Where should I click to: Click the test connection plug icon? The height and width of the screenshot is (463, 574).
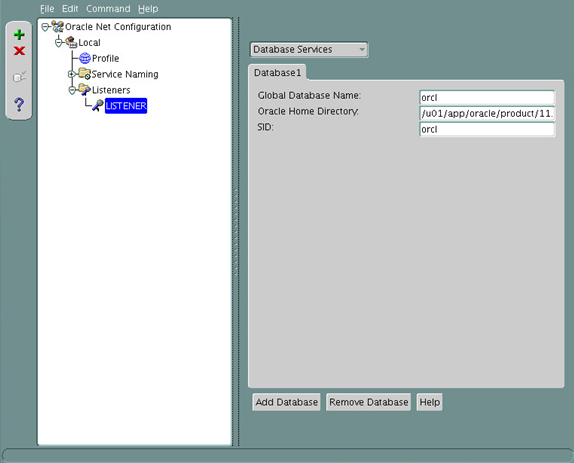[x=19, y=77]
